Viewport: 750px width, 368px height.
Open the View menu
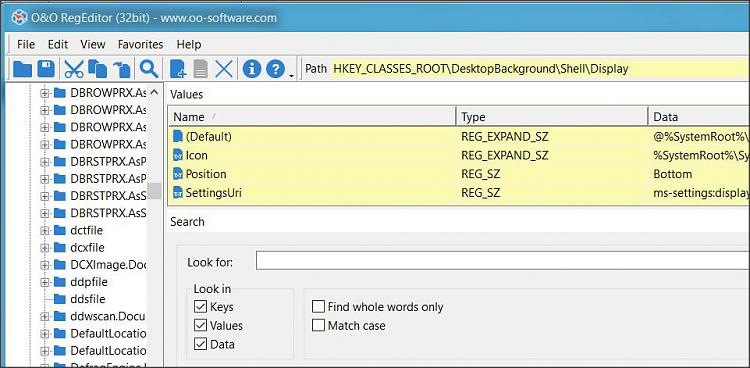click(93, 45)
